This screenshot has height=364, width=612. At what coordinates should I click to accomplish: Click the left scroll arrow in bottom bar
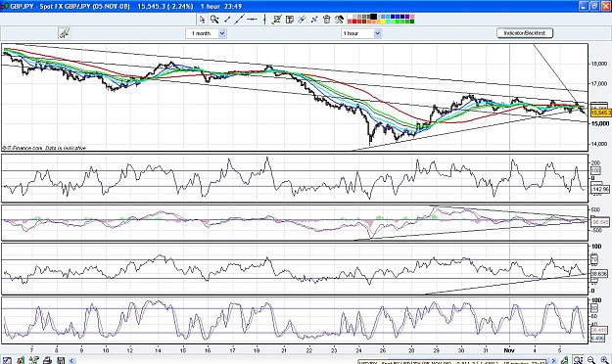click(x=71, y=360)
